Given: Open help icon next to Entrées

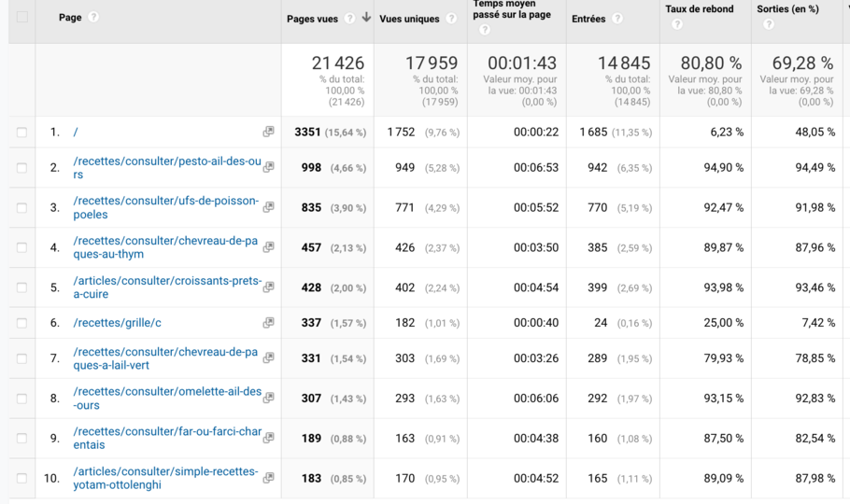Looking at the screenshot, I should tap(617, 19).
